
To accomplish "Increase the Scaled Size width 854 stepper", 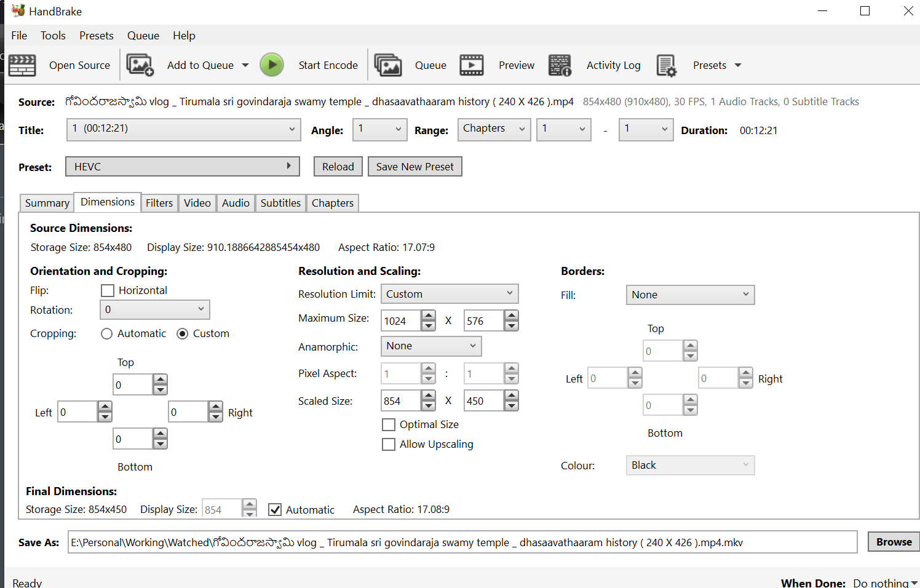I will [x=429, y=395].
